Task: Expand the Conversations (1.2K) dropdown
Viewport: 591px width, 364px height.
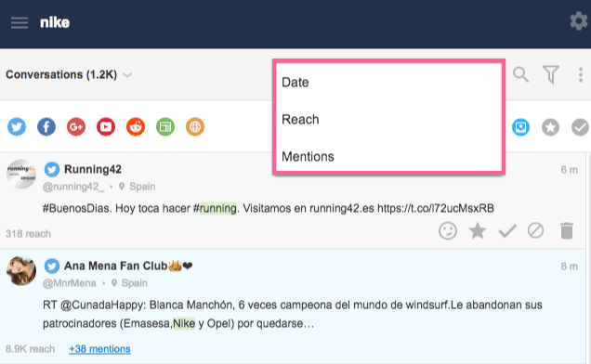Action: 128,75
